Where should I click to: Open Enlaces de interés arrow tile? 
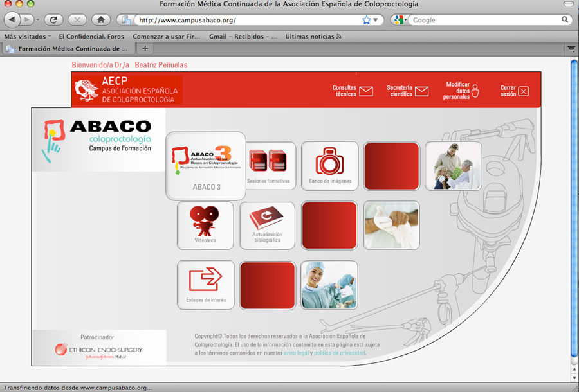[x=206, y=285]
